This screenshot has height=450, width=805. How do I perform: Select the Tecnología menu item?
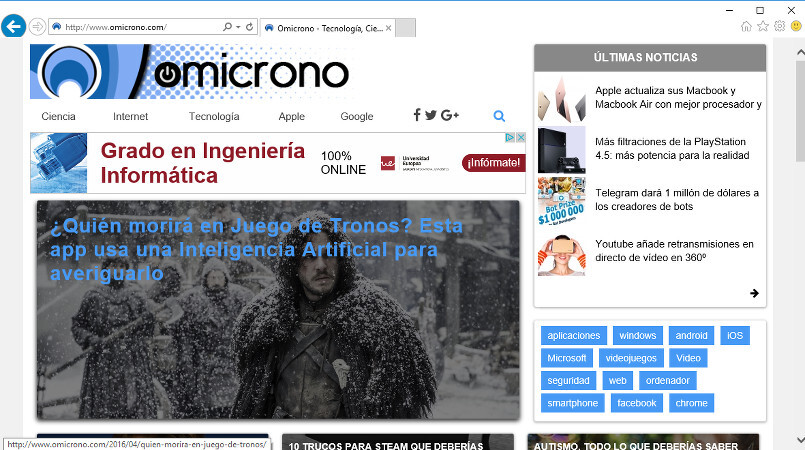point(214,116)
